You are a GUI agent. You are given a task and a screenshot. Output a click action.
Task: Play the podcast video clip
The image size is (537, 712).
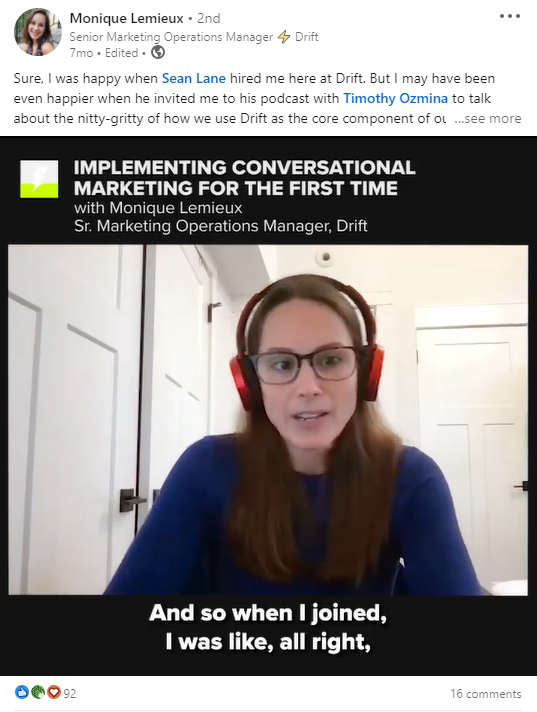(x=268, y=420)
